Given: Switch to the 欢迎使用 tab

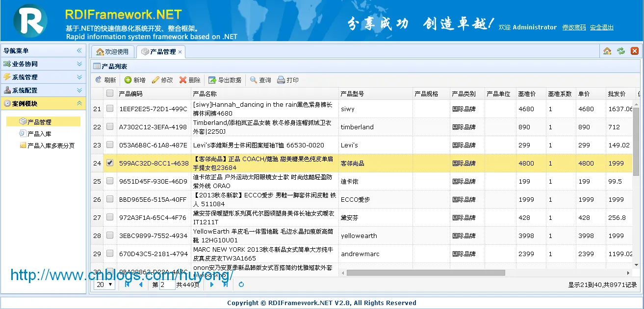Looking at the screenshot, I should (x=113, y=51).
